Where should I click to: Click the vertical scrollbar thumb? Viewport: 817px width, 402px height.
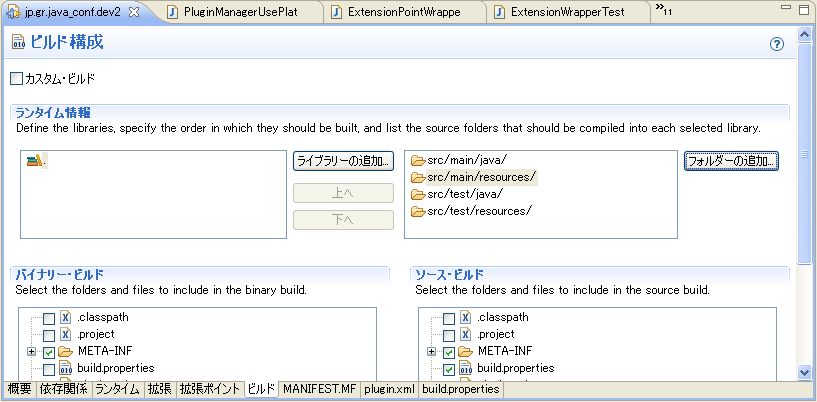pos(804,154)
